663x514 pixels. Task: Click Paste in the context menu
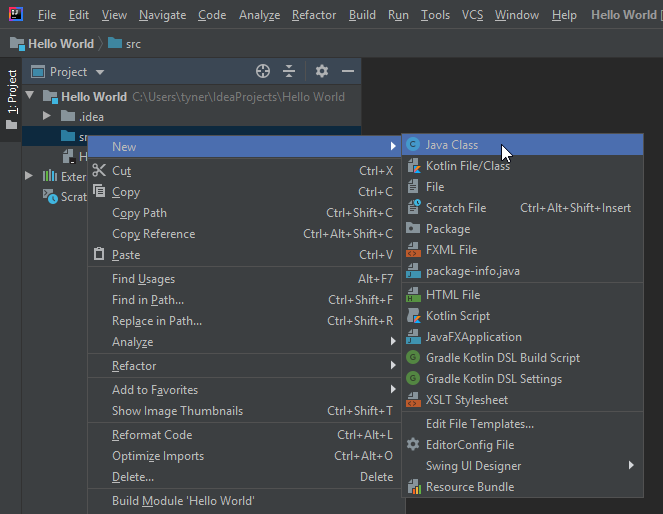pos(126,255)
